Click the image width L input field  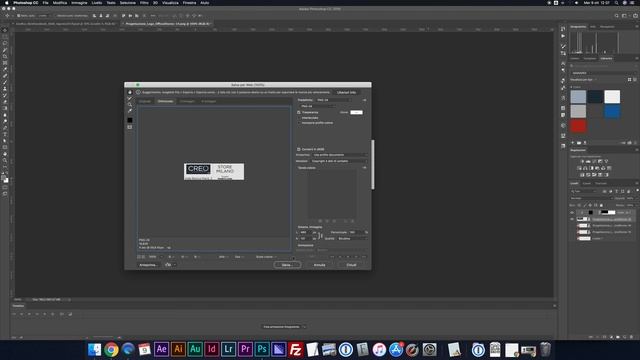pyautogui.click(x=306, y=232)
